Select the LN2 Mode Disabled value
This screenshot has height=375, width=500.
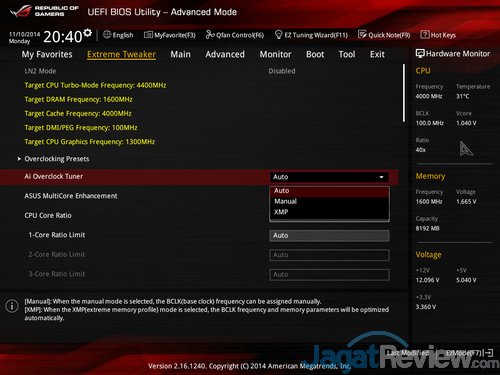(282, 71)
